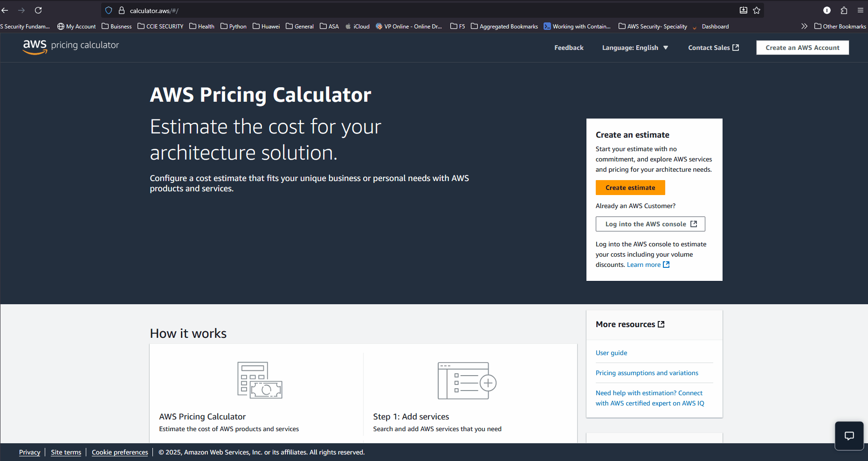This screenshot has width=868, height=461.
Task: Click the external link icon beside More resources
Action: click(x=661, y=324)
